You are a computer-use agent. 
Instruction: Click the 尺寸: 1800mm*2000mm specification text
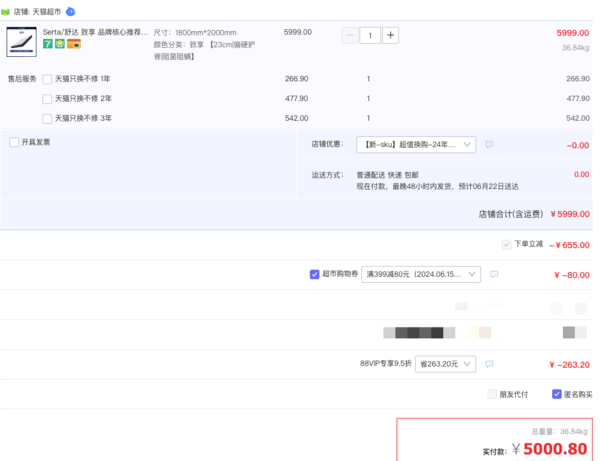[195, 33]
